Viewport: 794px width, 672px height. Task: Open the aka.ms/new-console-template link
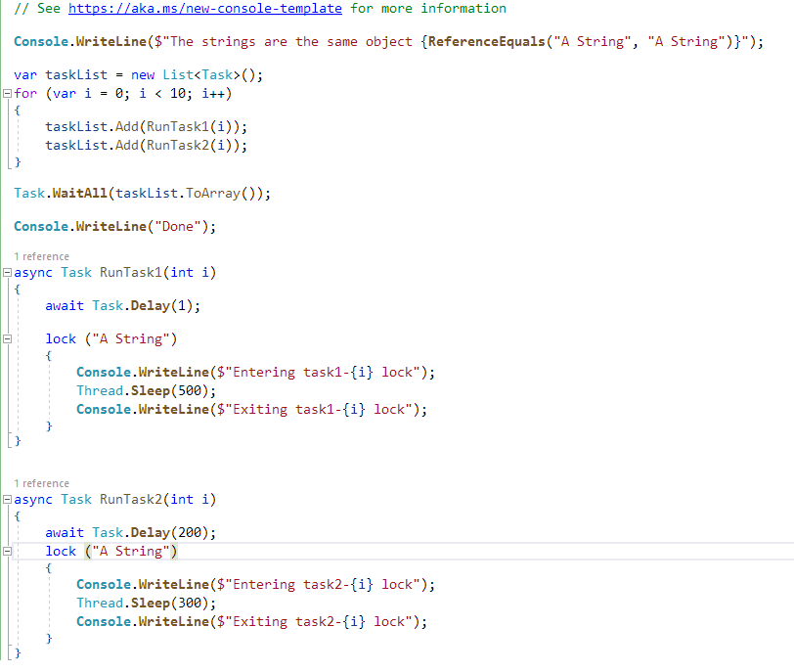pos(205,9)
